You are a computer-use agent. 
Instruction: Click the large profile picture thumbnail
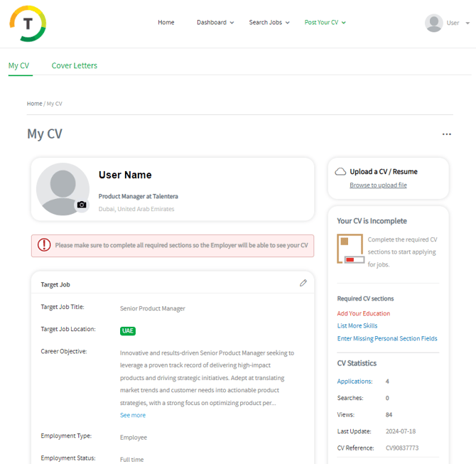[x=64, y=188]
